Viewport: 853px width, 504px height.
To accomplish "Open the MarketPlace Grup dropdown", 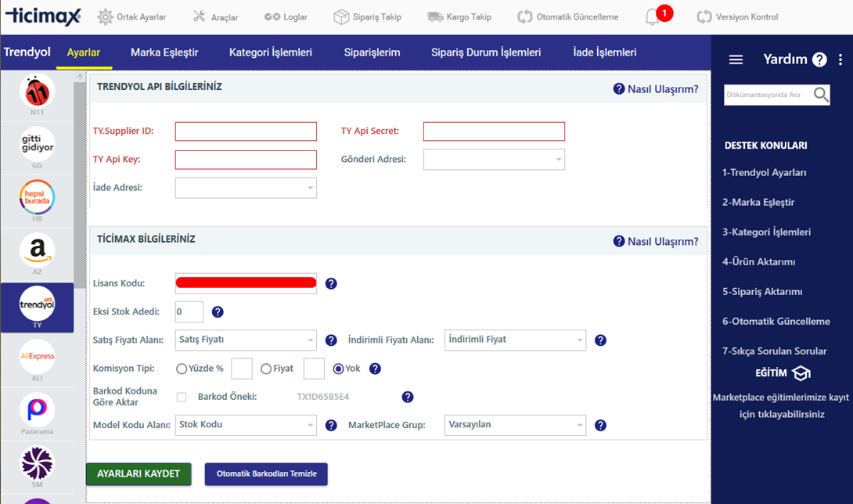I will pyautogui.click(x=515, y=425).
